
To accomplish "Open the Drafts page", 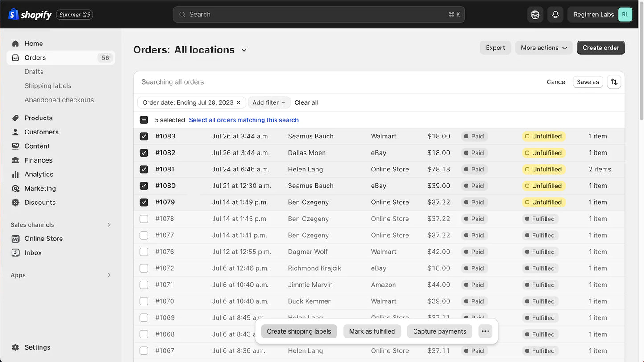I will pos(33,71).
